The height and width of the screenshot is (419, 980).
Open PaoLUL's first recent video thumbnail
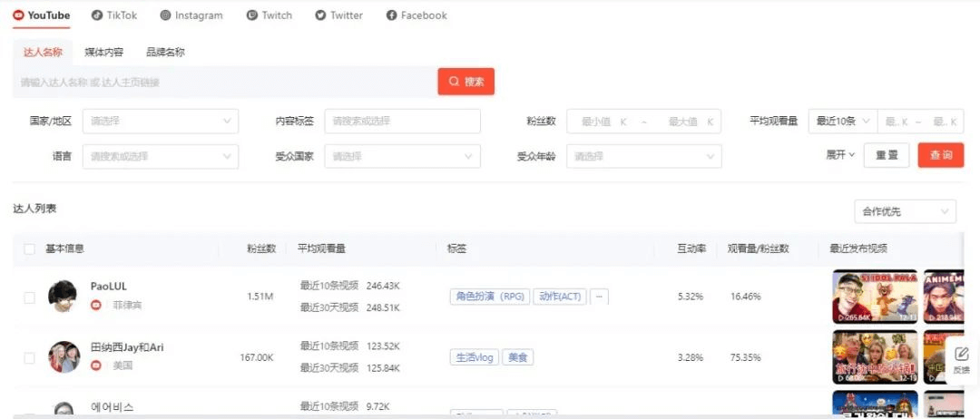pos(875,297)
